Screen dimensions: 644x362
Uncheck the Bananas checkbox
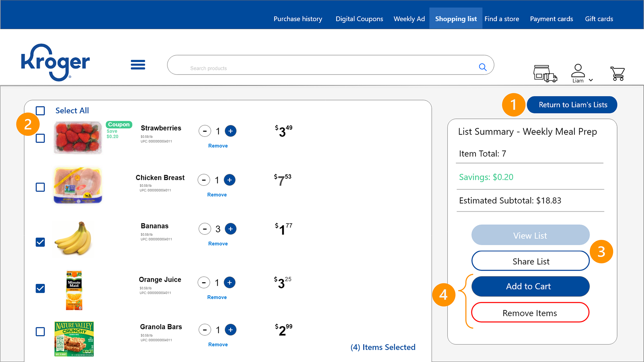click(40, 242)
